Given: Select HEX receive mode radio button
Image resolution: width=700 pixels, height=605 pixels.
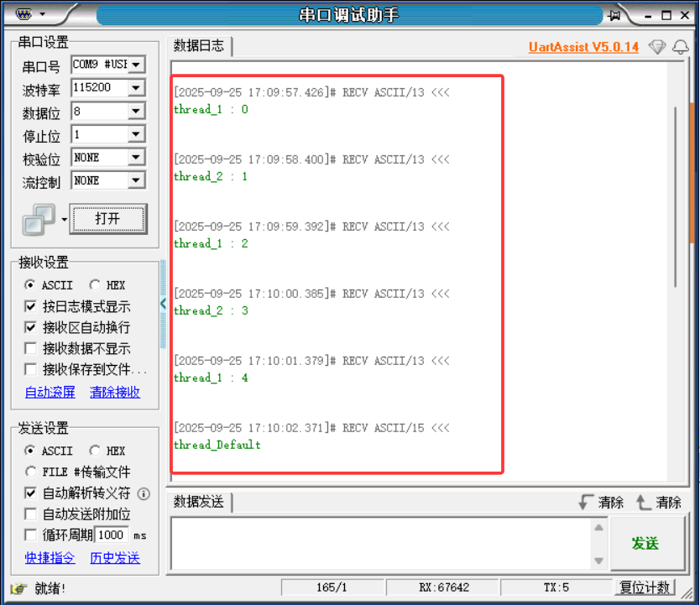Looking at the screenshot, I should (95, 284).
